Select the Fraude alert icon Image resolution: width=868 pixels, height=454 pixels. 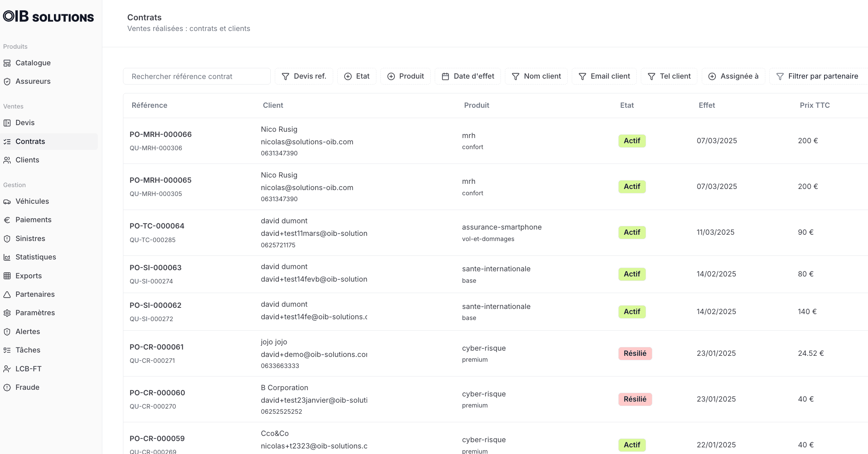point(7,387)
